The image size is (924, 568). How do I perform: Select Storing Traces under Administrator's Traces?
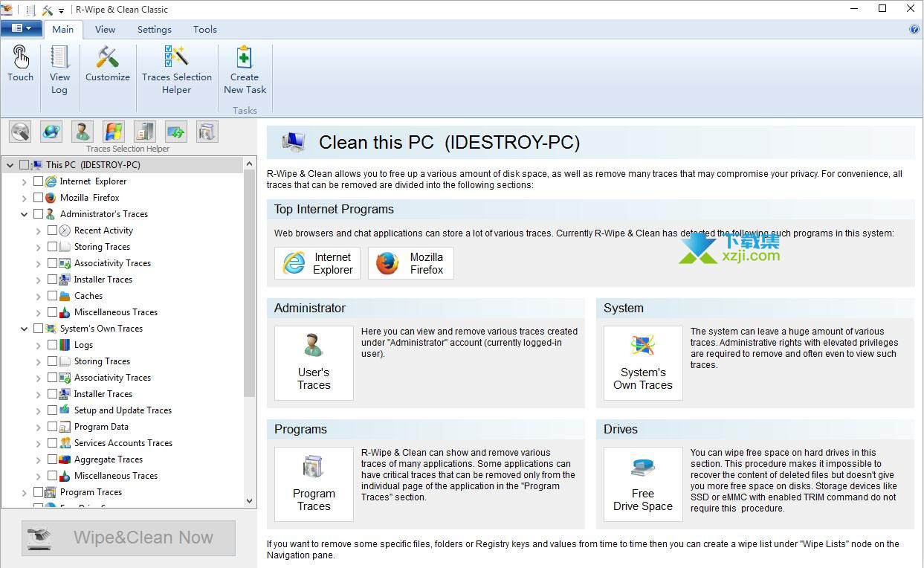[102, 247]
